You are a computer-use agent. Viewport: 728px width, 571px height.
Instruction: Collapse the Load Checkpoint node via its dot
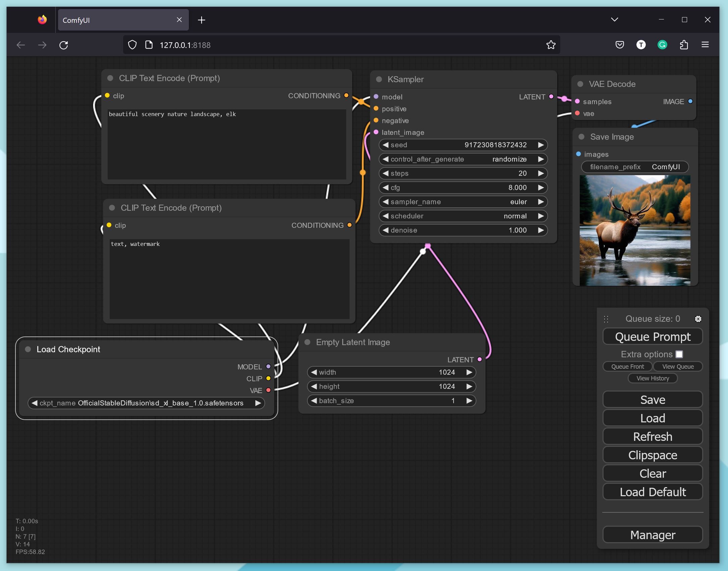[28, 349]
